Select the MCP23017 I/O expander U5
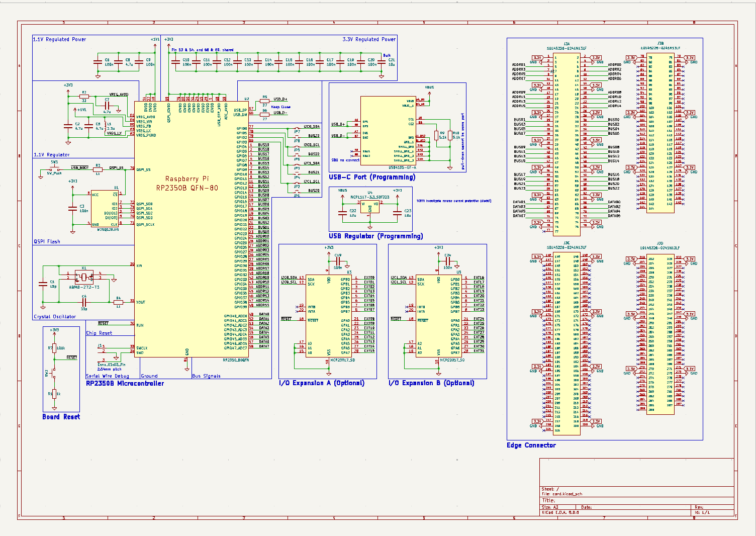The height and width of the screenshot is (536, 756). (438, 316)
